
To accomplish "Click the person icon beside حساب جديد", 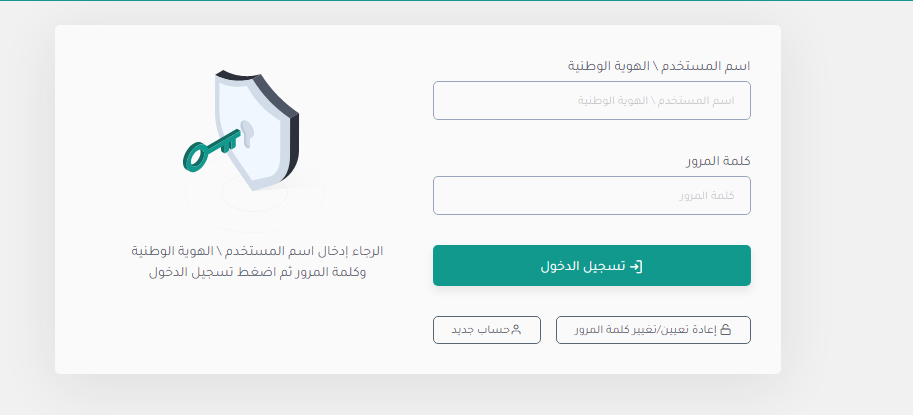I will [x=516, y=329].
